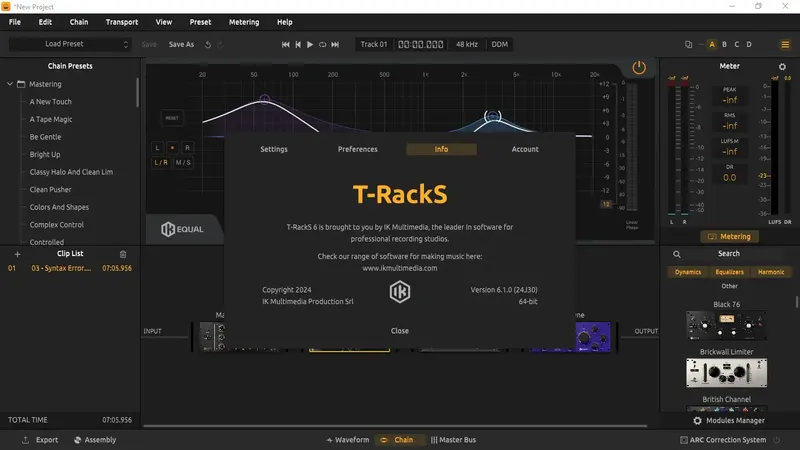Viewport: 800px width, 450px height.
Task: Open the Modules Manager
Action: coord(729,420)
